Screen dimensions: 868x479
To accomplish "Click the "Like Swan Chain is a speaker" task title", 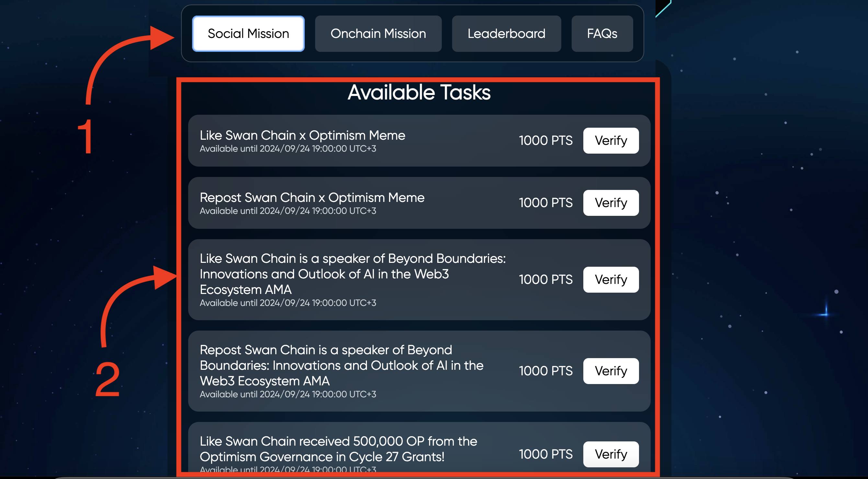I will (x=352, y=274).
